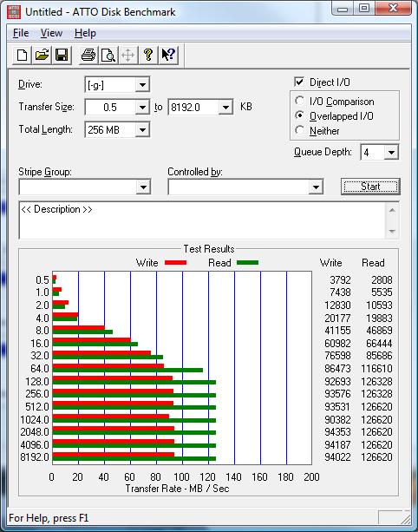Expand the Drive selection dropdown
Screen dimensions: 418x532
(x=142, y=84)
